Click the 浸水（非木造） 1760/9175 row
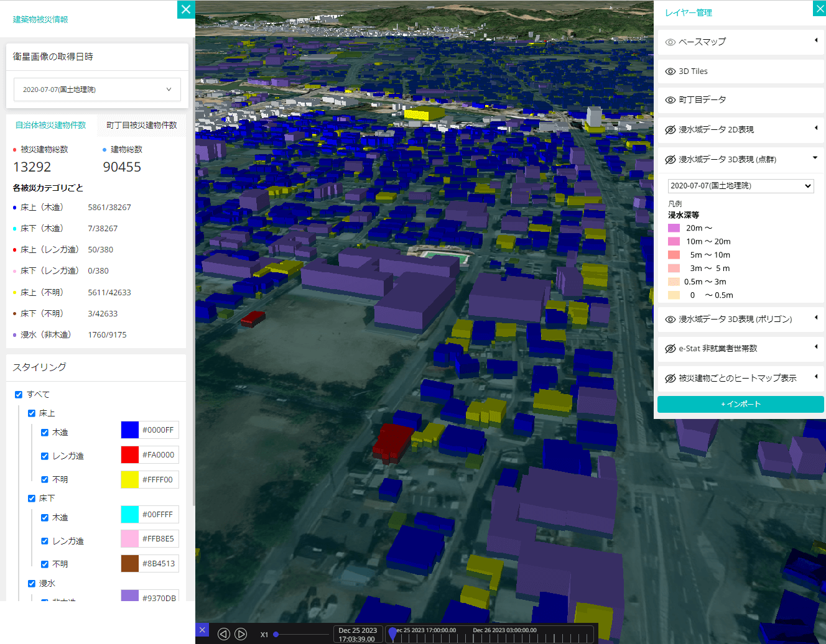 click(70, 335)
